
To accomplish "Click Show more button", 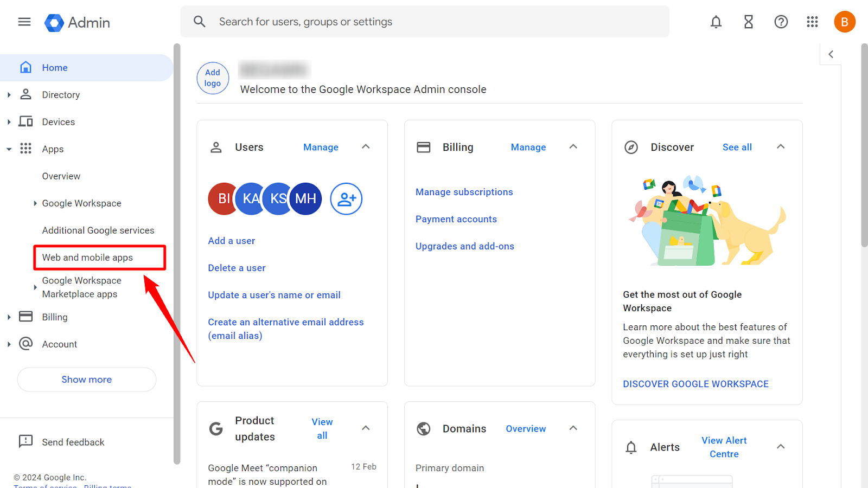I will pos(87,380).
